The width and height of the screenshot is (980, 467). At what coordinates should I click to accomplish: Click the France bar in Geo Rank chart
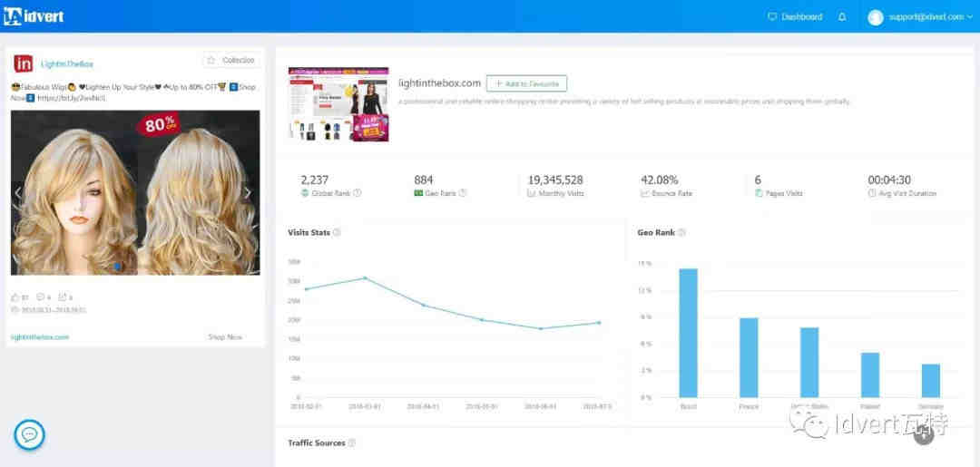point(749,358)
